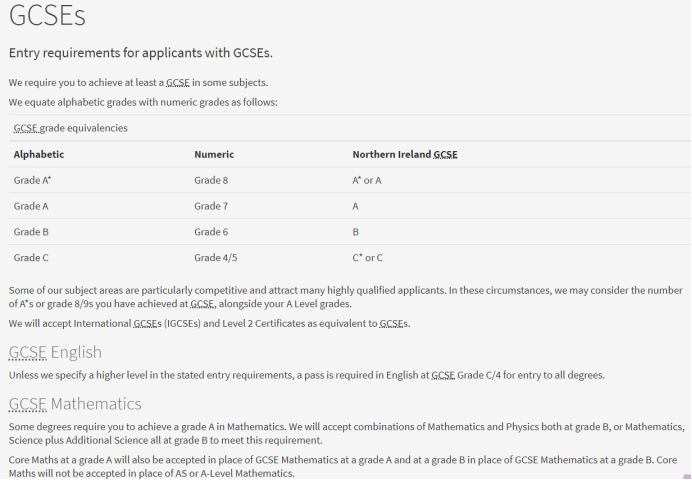This screenshot has height=480, width=692.
Task: Select the "Grade B" table cell
Action: [x=31, y=232]
